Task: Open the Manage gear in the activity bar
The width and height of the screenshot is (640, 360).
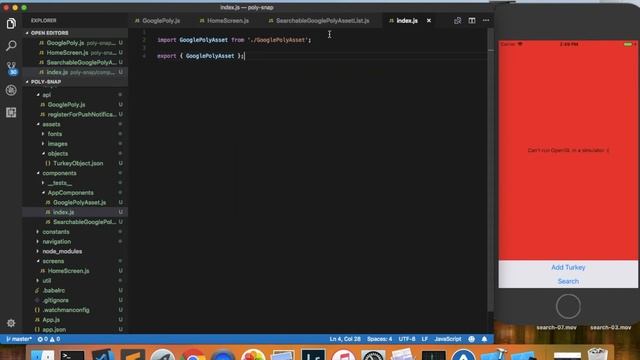Action: 11,323
